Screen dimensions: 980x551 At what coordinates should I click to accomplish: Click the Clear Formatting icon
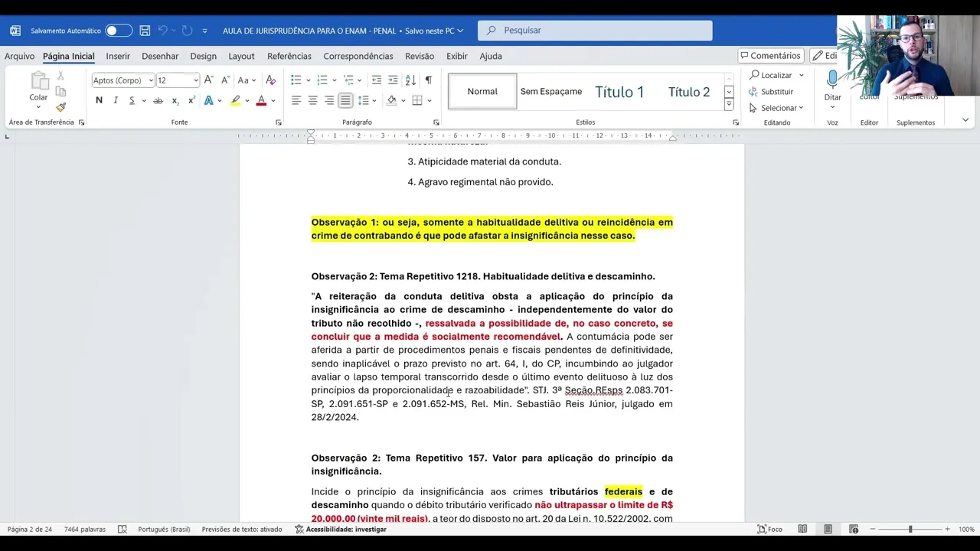(270, 80)
